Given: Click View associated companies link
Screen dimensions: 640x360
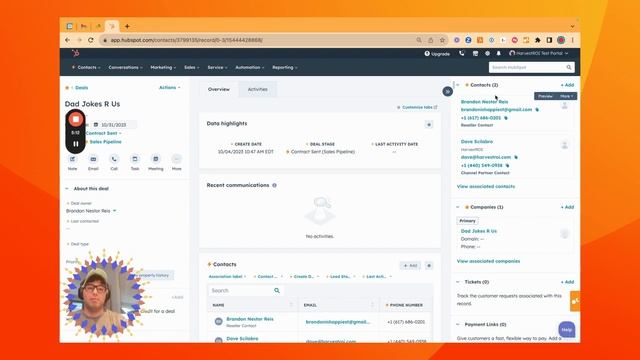Looking at the screenshot, I should [488, 261].
